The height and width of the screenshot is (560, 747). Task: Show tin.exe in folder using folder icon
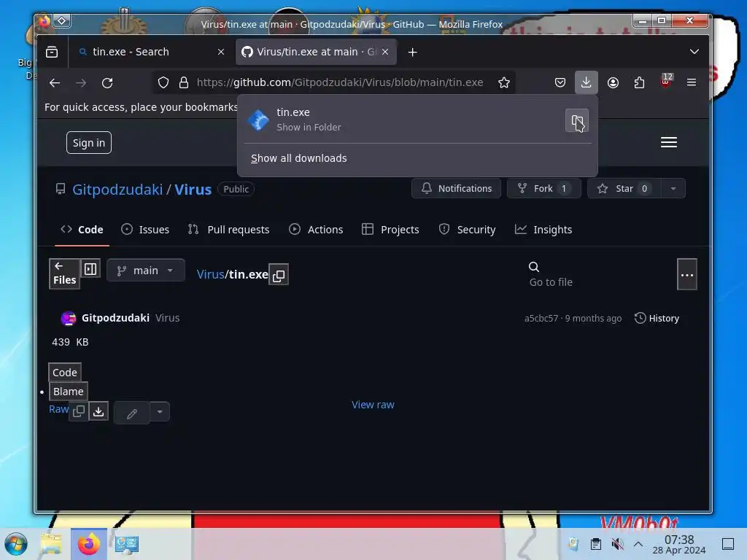coord(577,121)
